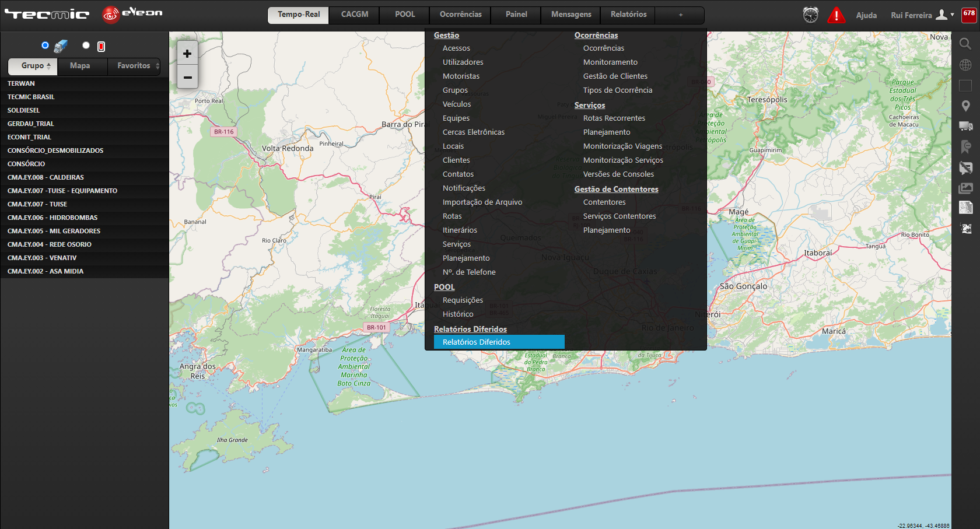This screenshot has height=529, width=980.
Task: Select the SOLDIESEL group row
Action: 85,110
